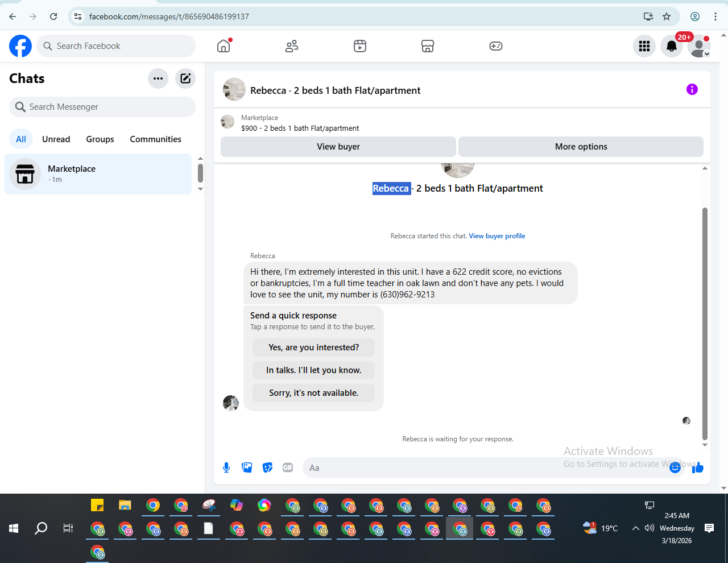Open the Facebook Menu grid icon
Image resolution: width=728 pixels, height=563 pixels.
coord(644,46)
